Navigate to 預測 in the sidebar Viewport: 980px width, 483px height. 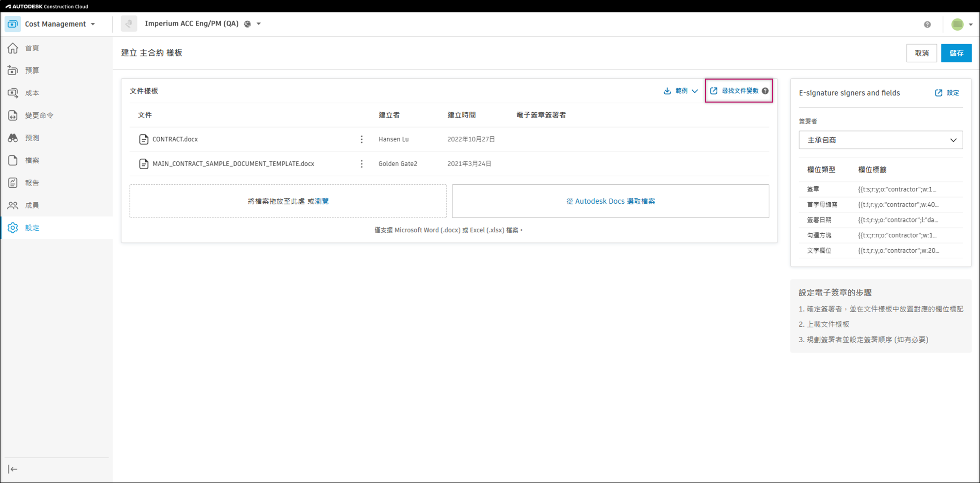point(32,138)
